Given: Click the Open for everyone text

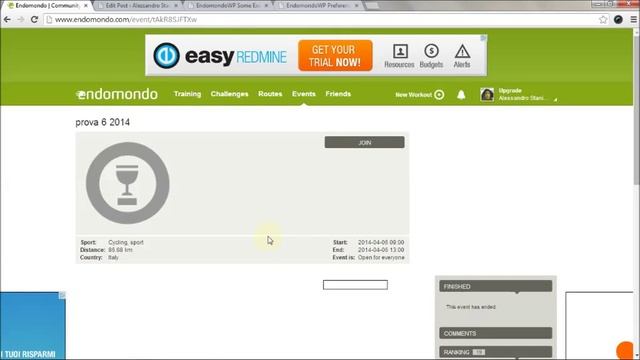Looking at the screenshot, I should tap(381, 258).
